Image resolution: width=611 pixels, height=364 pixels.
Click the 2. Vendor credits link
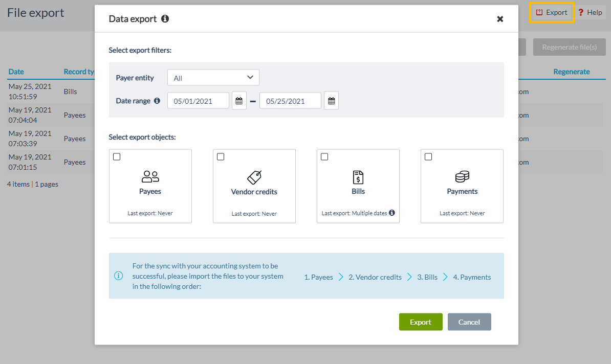[375, 277]
